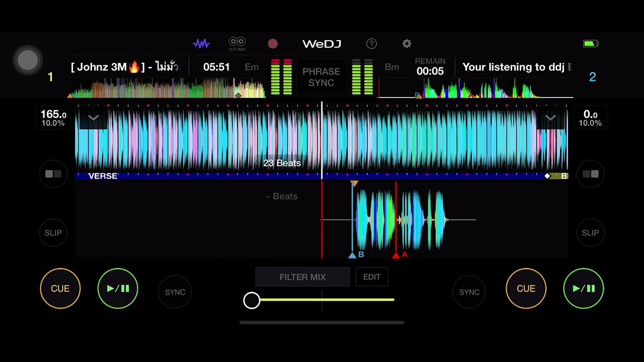Click the orange triangle marker on deck 2 waveform
Viewport: 644px width, 362px height.
click(354, 184)
